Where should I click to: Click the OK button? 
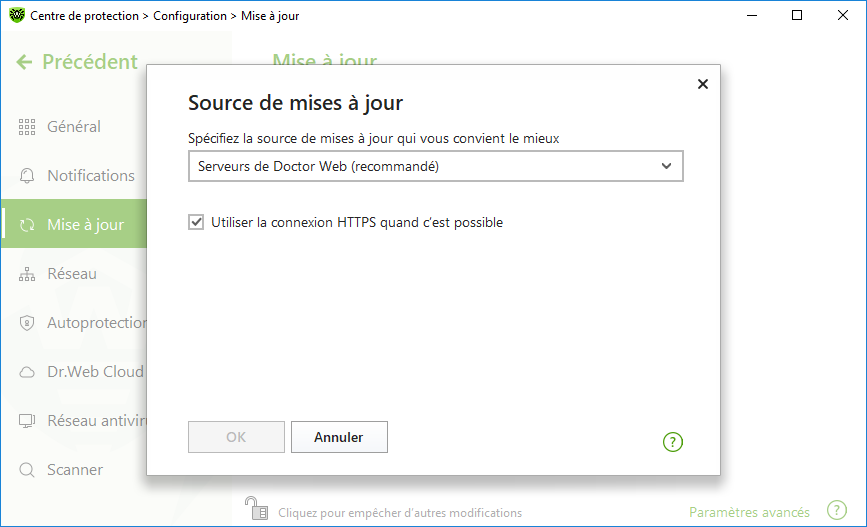click(236, 437)
